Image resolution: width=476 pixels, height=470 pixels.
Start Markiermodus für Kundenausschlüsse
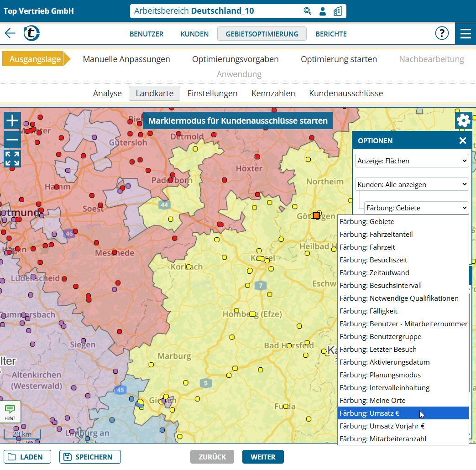pyautogui.click(x=238, y=121)
